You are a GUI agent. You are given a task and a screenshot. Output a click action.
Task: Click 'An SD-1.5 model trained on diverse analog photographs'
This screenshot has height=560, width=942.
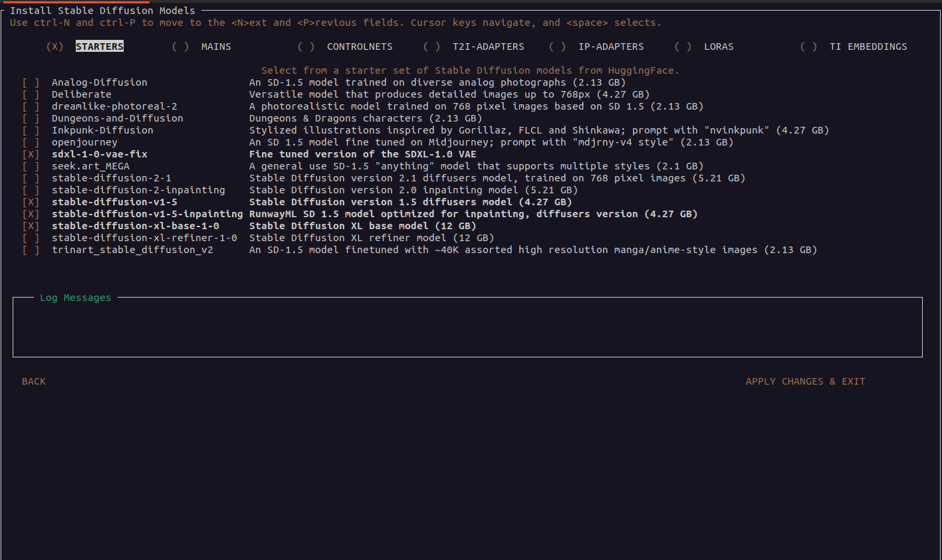pyautogui.click(x=437, y=82)
